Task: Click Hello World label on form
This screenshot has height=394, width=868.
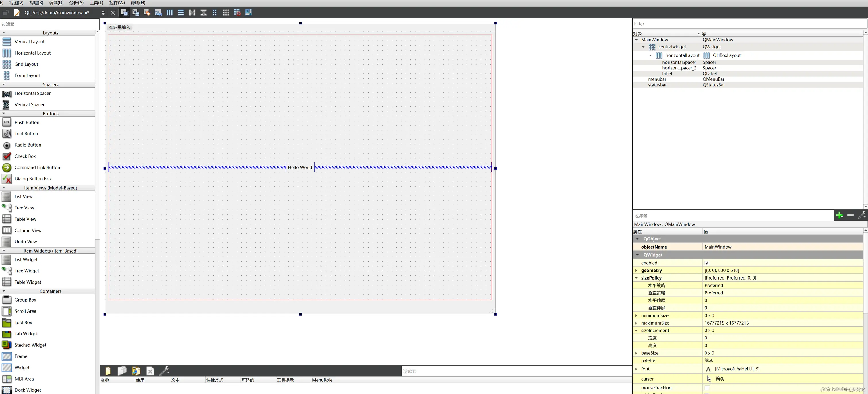Action: click(x=300, y=167)
